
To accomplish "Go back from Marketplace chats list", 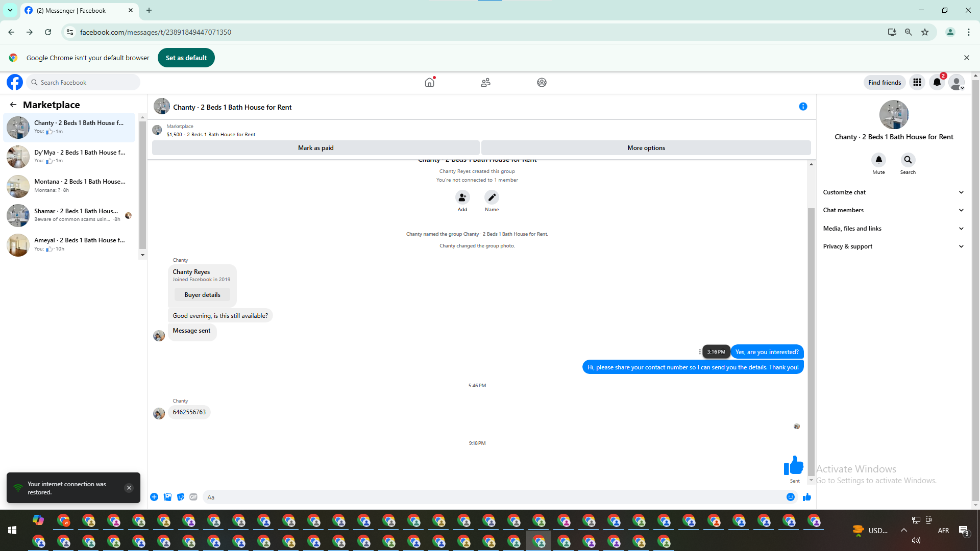I will [13, 105].
